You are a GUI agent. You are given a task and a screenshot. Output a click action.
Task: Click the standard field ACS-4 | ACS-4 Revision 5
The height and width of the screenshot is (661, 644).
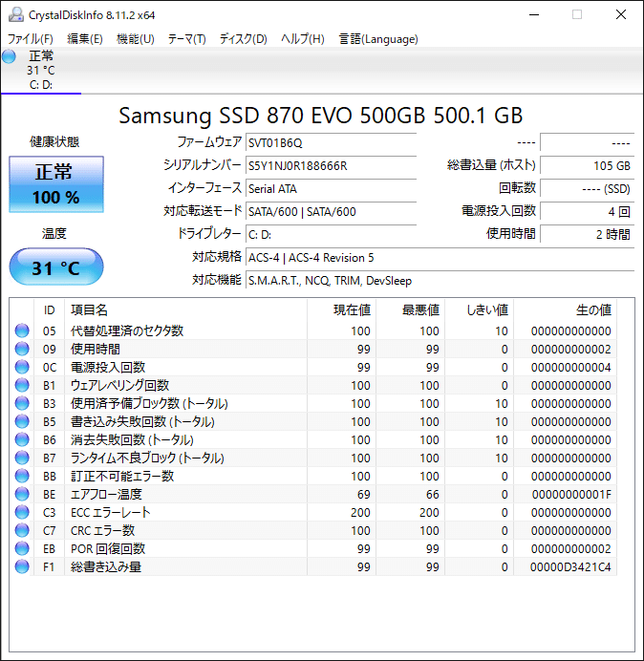(x=440, y=257)
